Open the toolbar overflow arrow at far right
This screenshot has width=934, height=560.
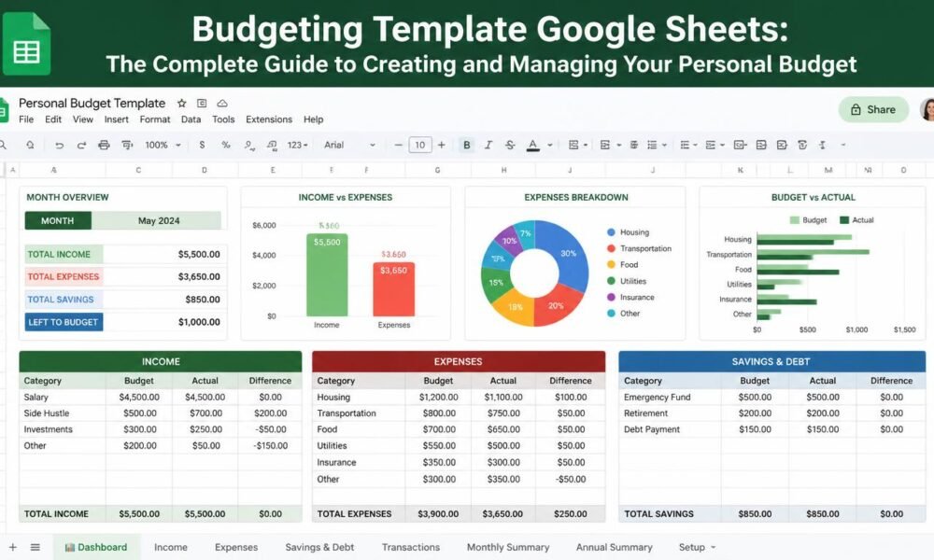click(x=842, y=145)
